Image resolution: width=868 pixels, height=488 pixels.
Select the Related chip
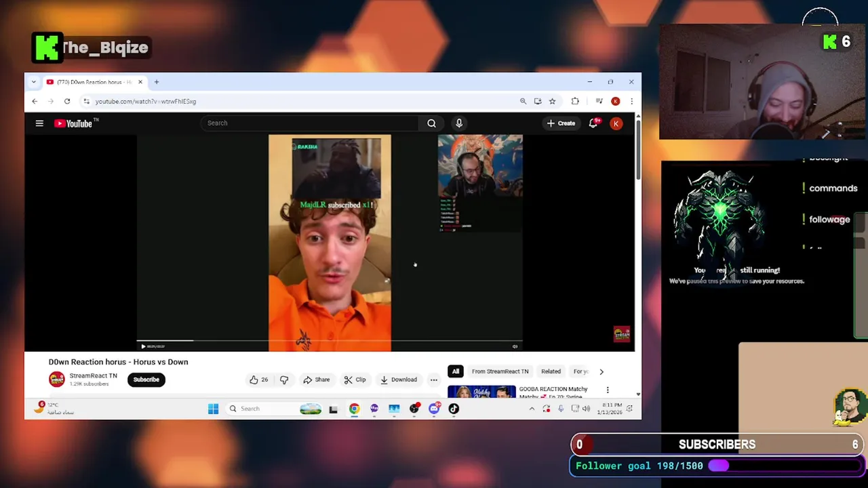[551, 371]
